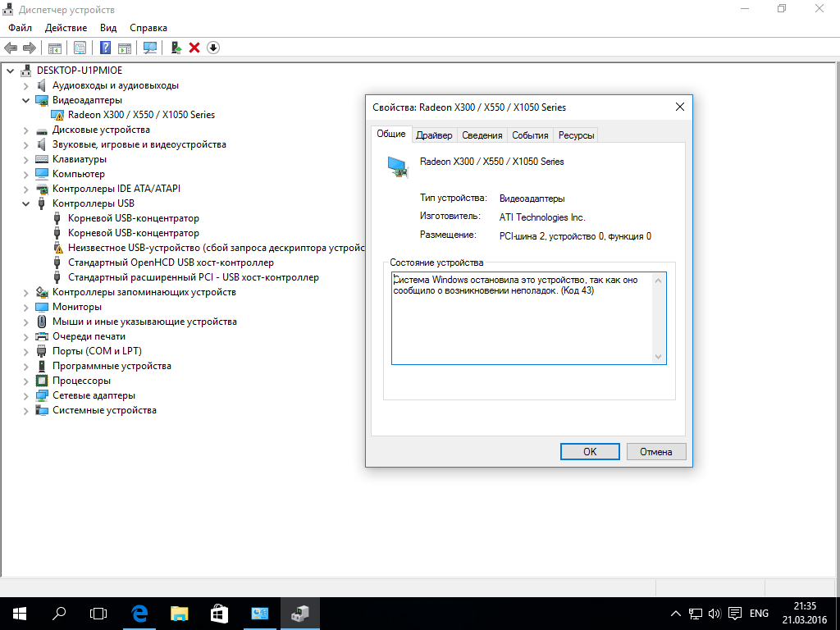Select Контроллеры IDE ATA/ATAPI category
The width and height of the screenshot is (840, 630).
(116, 189)
